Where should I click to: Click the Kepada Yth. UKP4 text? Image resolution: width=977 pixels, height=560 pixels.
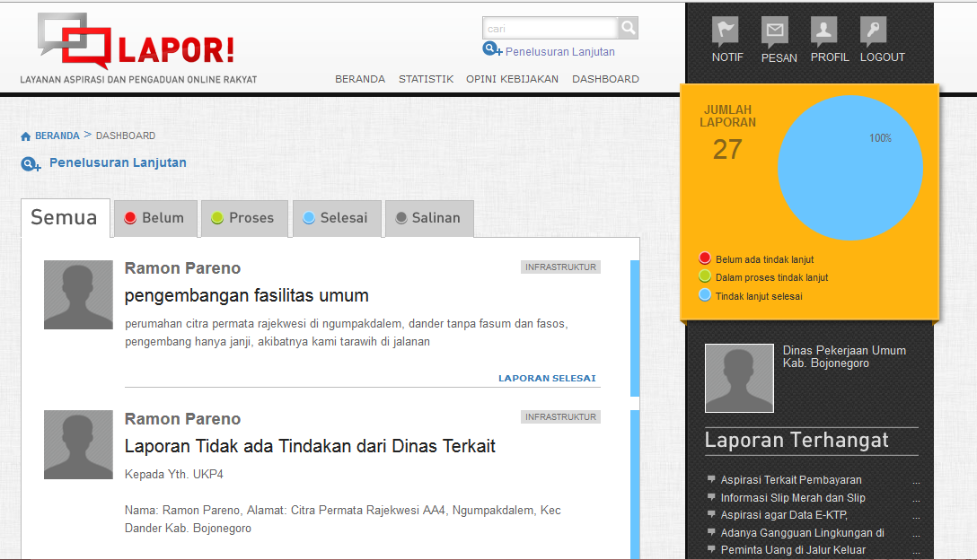[x=174, y=475]
